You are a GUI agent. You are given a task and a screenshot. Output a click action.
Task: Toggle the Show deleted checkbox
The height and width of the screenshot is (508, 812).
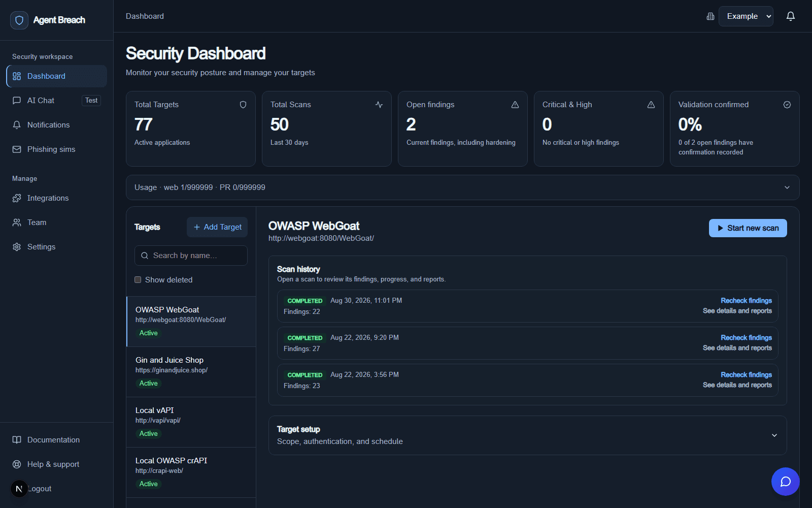point(138,280)
